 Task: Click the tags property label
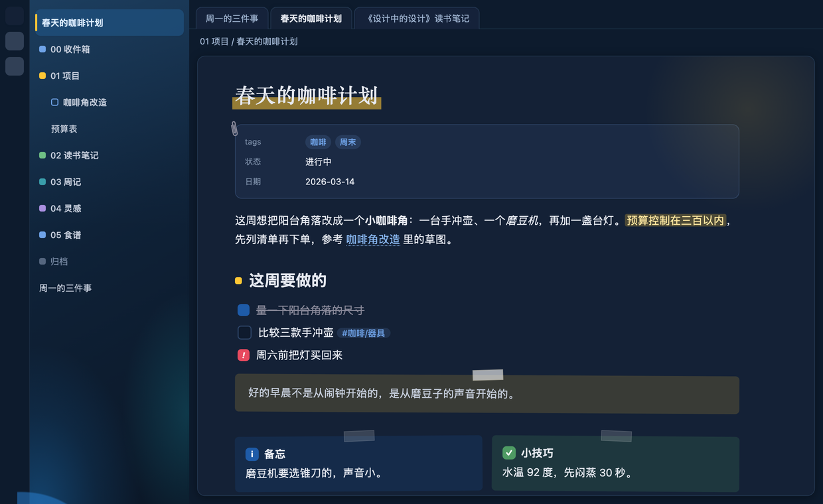[x=253, y=142]
